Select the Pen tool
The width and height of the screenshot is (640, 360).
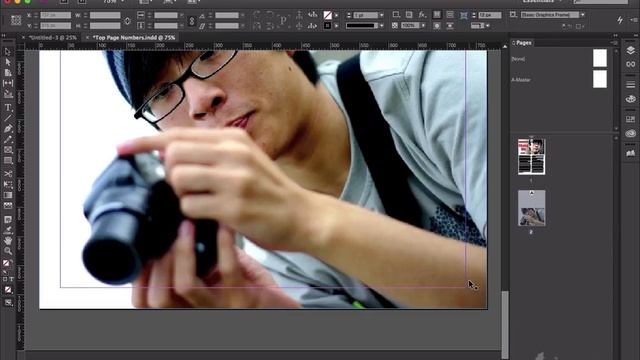[x=8, y=129]
